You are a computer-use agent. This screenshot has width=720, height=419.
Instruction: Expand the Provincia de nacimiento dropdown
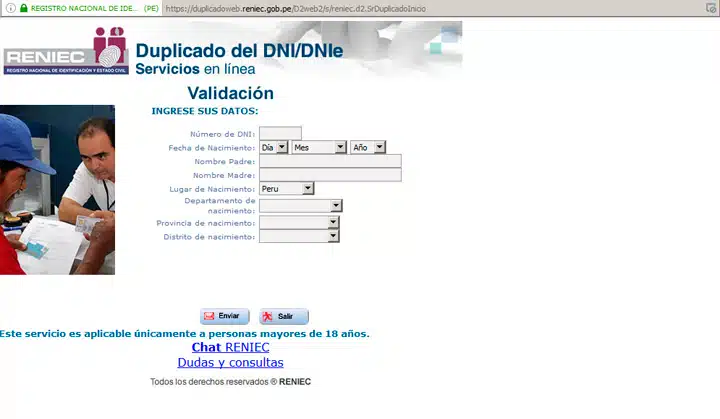pos(299,222)
